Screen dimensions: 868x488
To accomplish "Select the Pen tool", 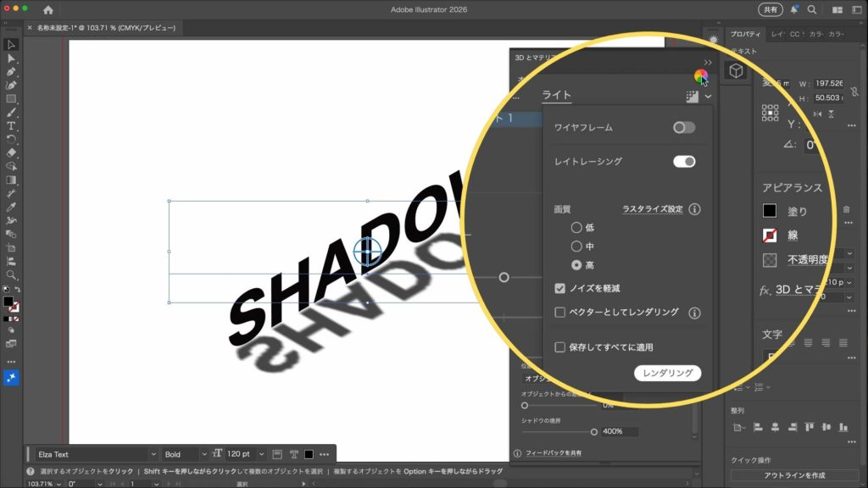I will coord(11,72).
